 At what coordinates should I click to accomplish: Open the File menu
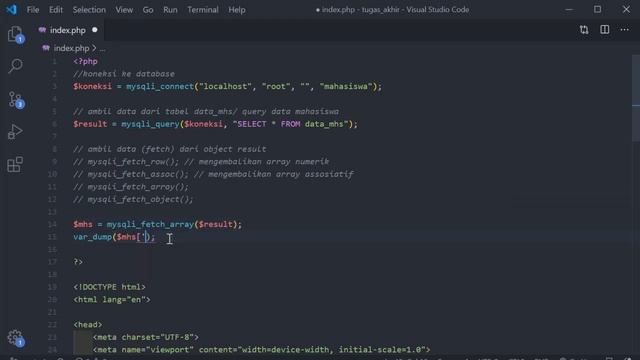click(33, 9)
